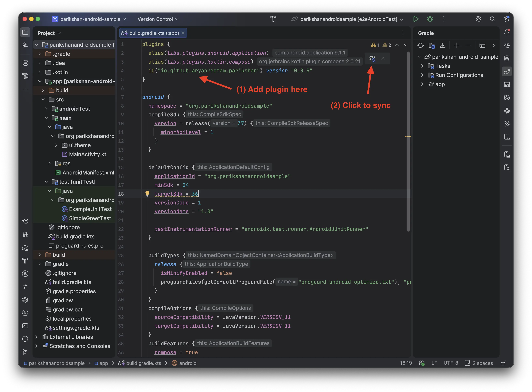The width and height of the screenshot is (532, 392).
Task: Dismiss the floating sync notification
Action: 383,58
